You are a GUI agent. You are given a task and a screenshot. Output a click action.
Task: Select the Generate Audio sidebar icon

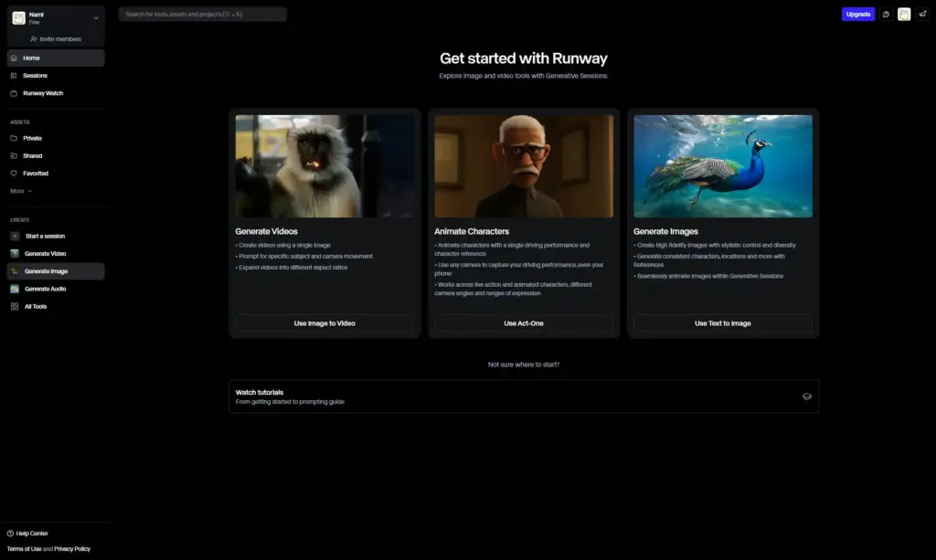pyautogui.click(x=15, y=289)
